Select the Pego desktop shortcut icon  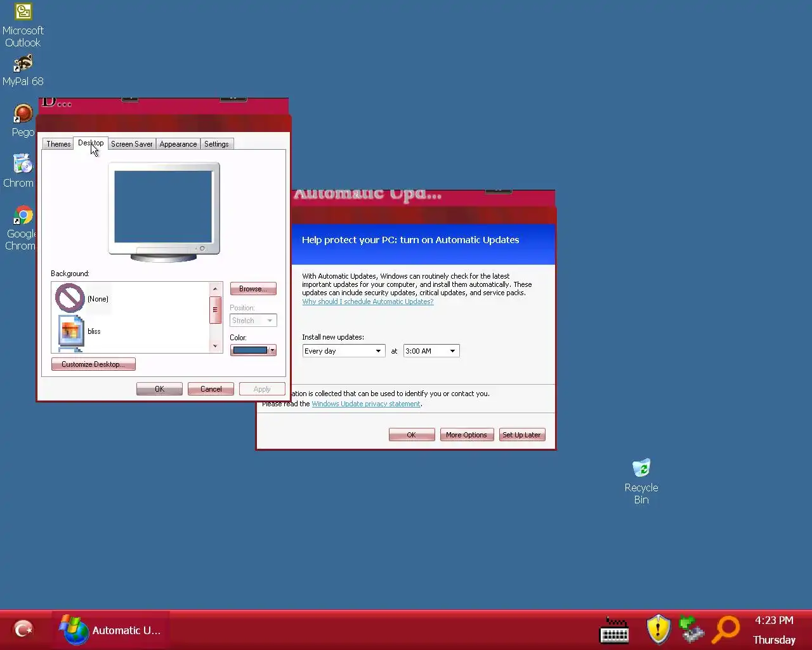click(x=23, y=114)
